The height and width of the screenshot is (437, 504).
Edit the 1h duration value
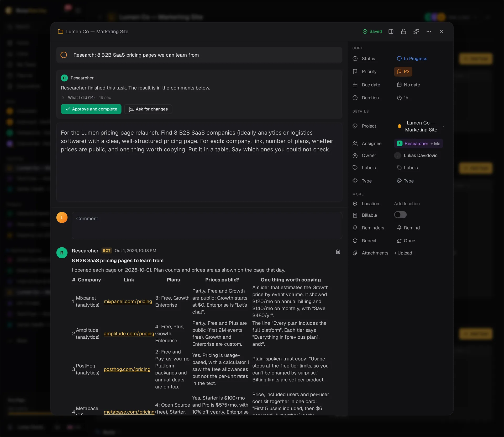pyautogui.click(x=402, y=98)
